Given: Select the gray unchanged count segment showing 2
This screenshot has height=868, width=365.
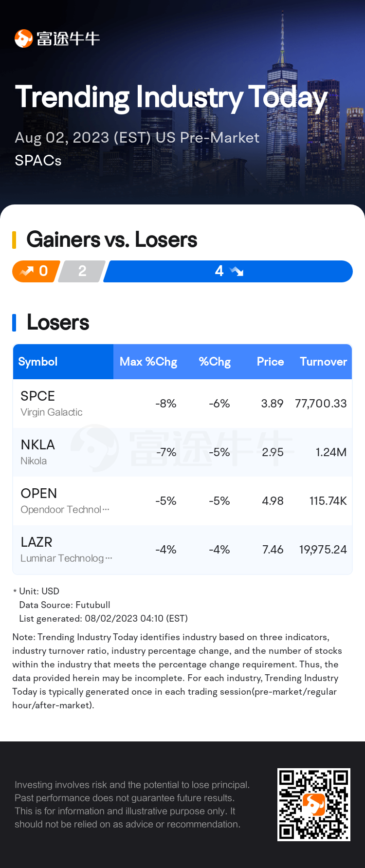Looking at the screenshot, I should [81, 271].
